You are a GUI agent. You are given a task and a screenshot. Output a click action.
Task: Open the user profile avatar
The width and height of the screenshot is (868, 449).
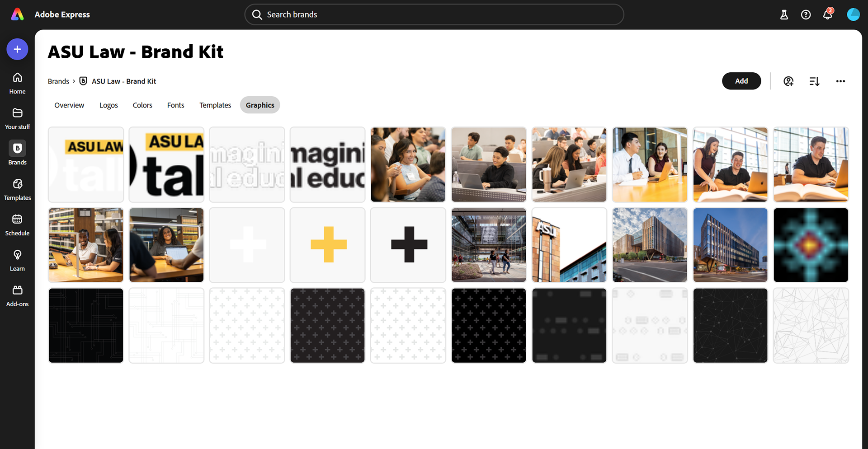coord(853,14)
